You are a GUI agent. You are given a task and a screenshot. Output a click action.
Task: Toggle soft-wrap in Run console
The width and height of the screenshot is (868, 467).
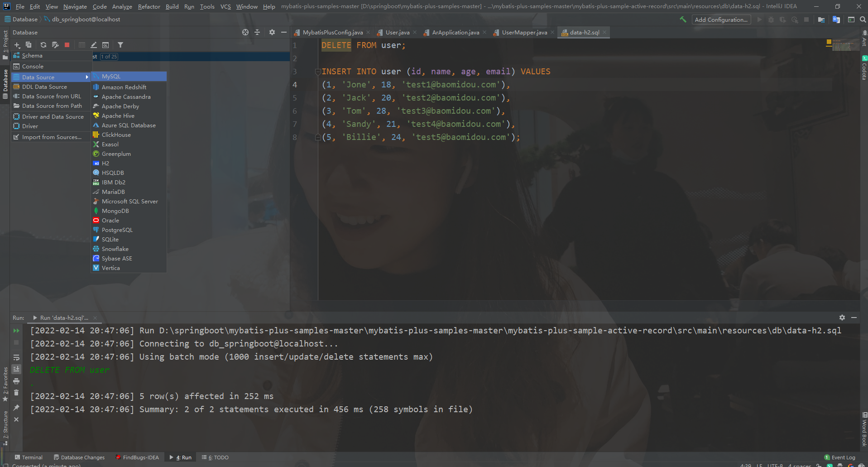(x=16, y=357)
